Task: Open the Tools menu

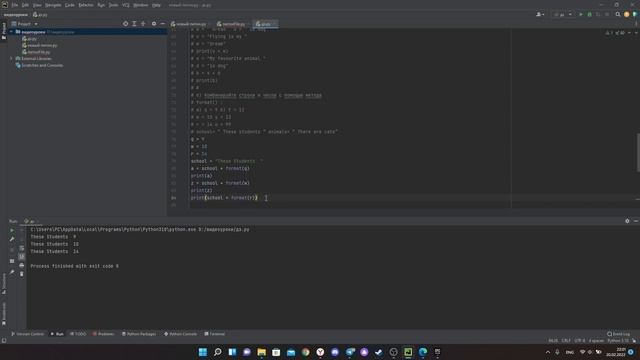Action: [113, 5]
